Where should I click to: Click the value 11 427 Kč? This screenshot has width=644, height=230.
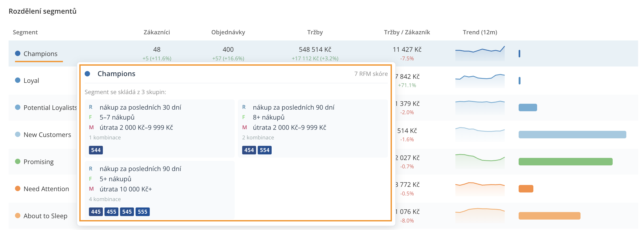coord(407,50)
